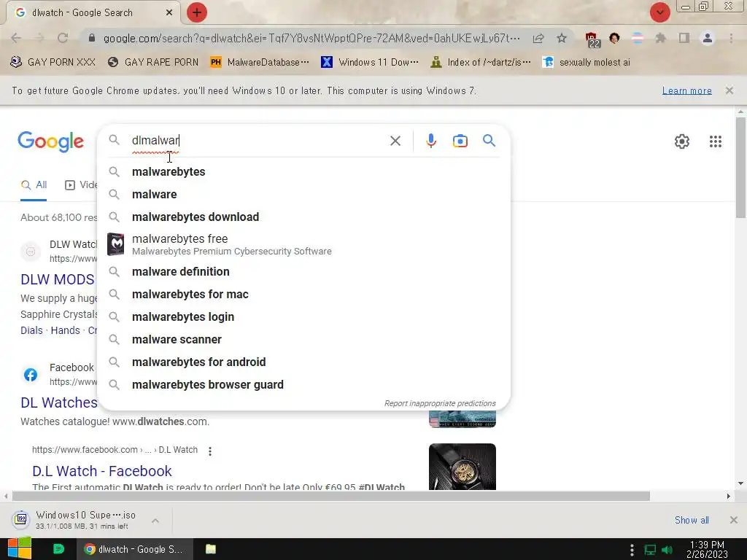Toggle the Chrome side panel
This screenshot has height=560, width=747.
684,38
